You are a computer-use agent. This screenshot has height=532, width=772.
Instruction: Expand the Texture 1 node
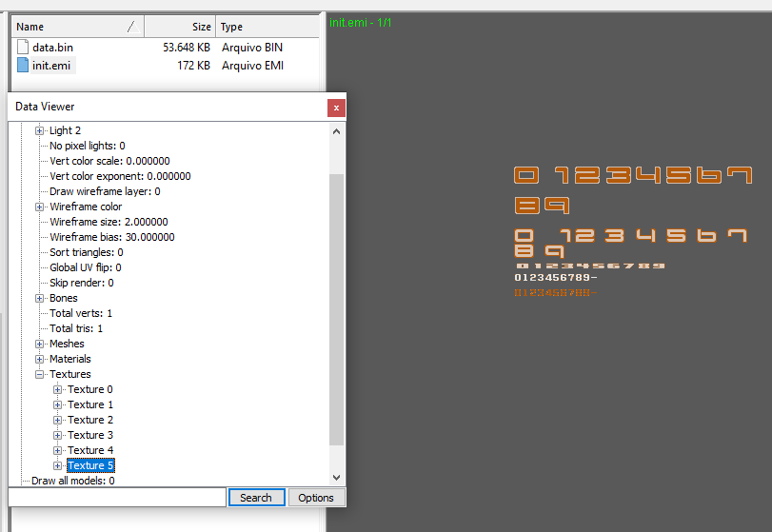[58, 404]
